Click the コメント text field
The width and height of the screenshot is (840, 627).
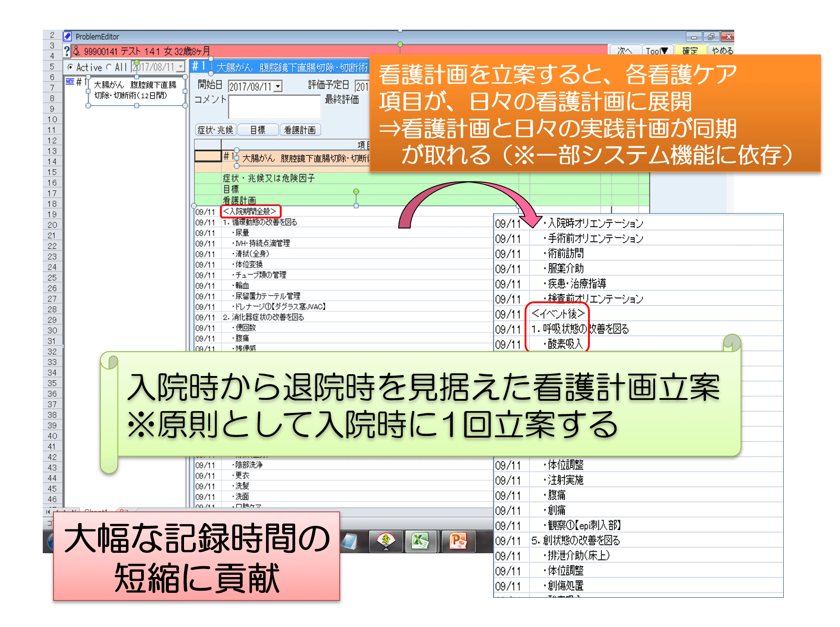(274, 107)
